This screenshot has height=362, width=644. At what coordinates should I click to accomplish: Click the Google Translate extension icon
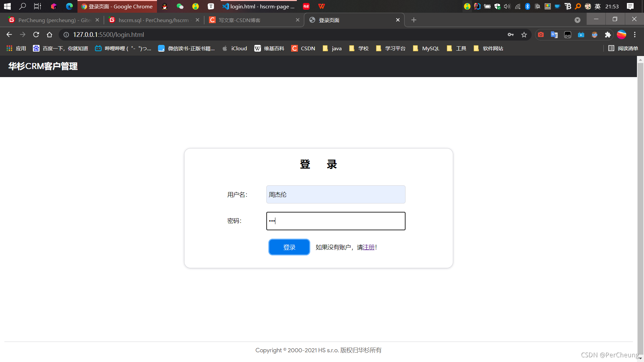coord(554,35)
